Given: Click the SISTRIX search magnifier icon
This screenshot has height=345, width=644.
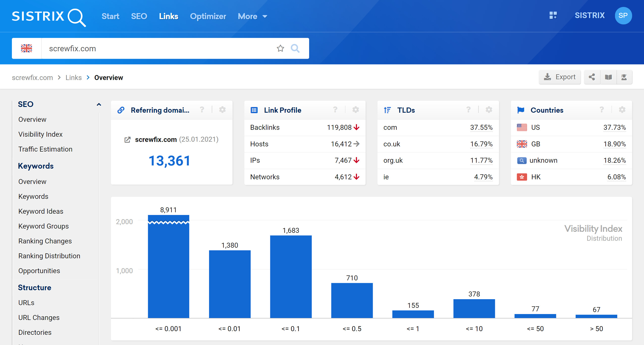Looking at the screenshot, I should 296,48.
